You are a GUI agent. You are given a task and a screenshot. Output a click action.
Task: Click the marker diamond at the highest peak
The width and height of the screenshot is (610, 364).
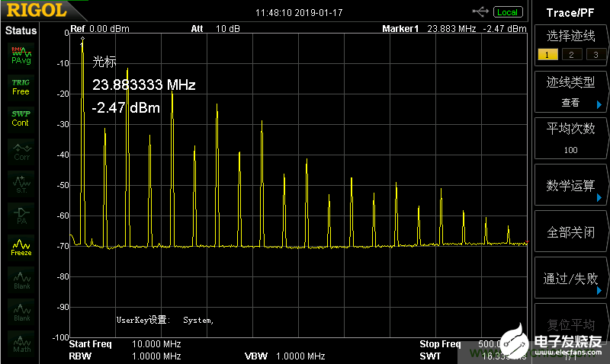coord(82,39)
